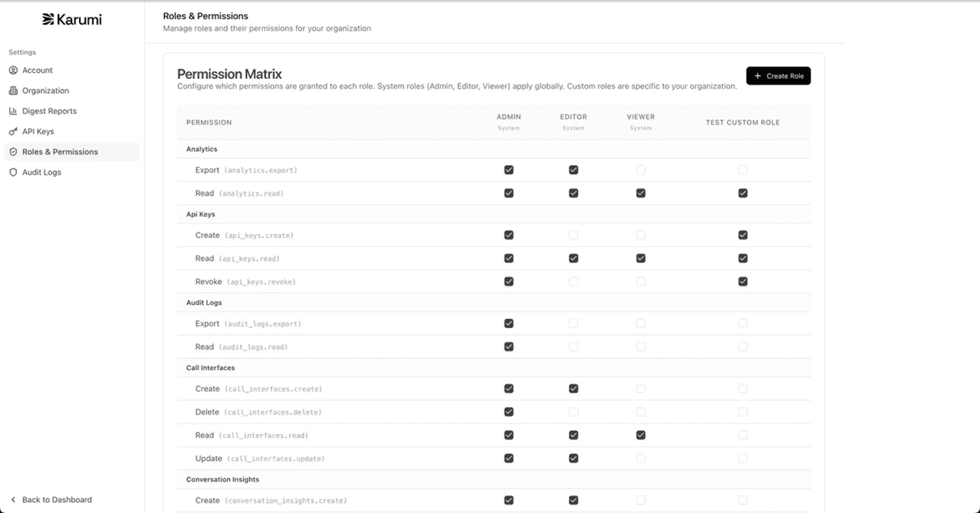980x513 pixels.
Task: Click the TEST CUSTOM ROLE column header
Action: (x=742, y=122)
